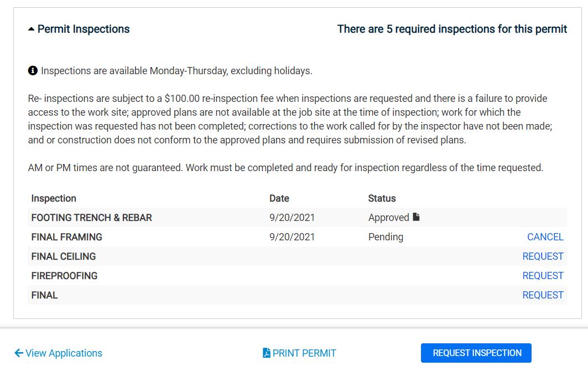Open PRINT PERMIT
The image size is (588, 371).
click(x=303, y=353)
